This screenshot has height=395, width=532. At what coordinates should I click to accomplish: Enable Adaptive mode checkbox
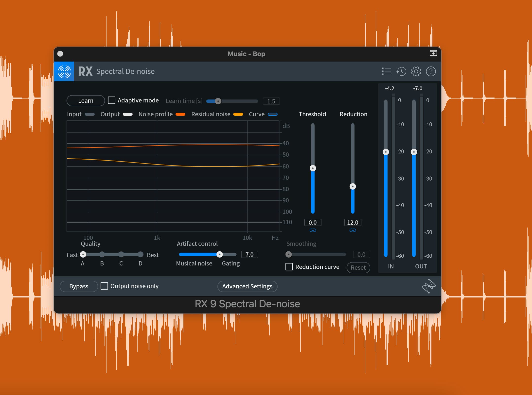tap(112, 100)
